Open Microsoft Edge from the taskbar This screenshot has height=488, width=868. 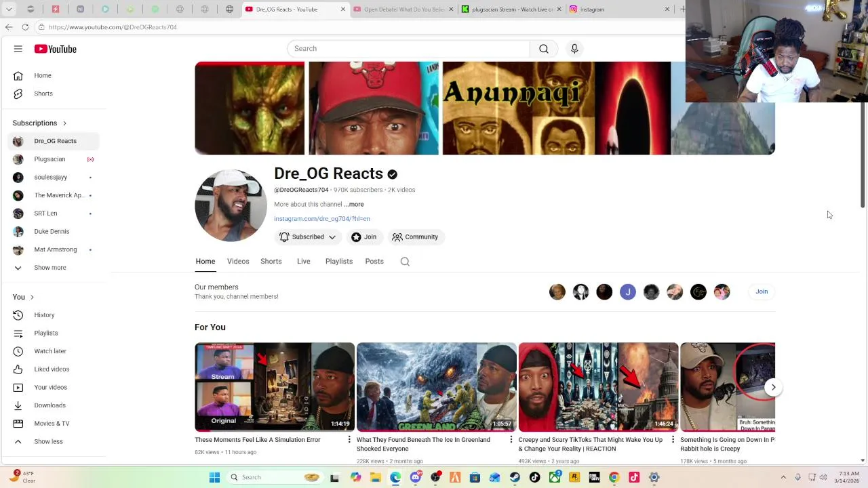pyautogui.click(x=395, y=477)
